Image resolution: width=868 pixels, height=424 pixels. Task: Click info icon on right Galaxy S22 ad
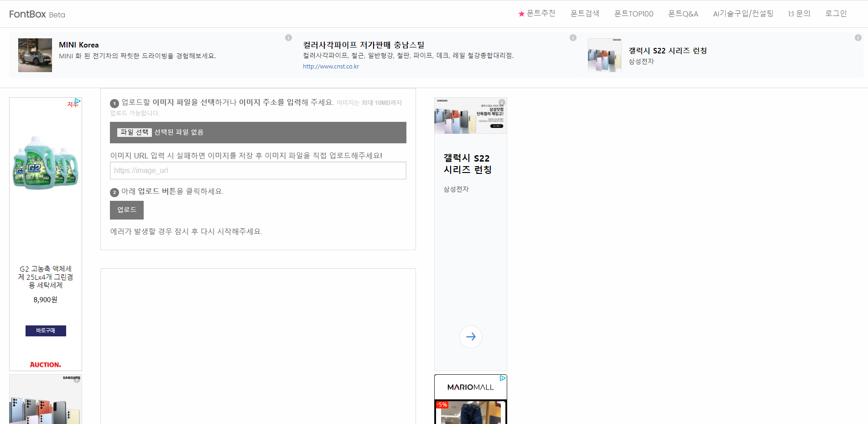502,102
